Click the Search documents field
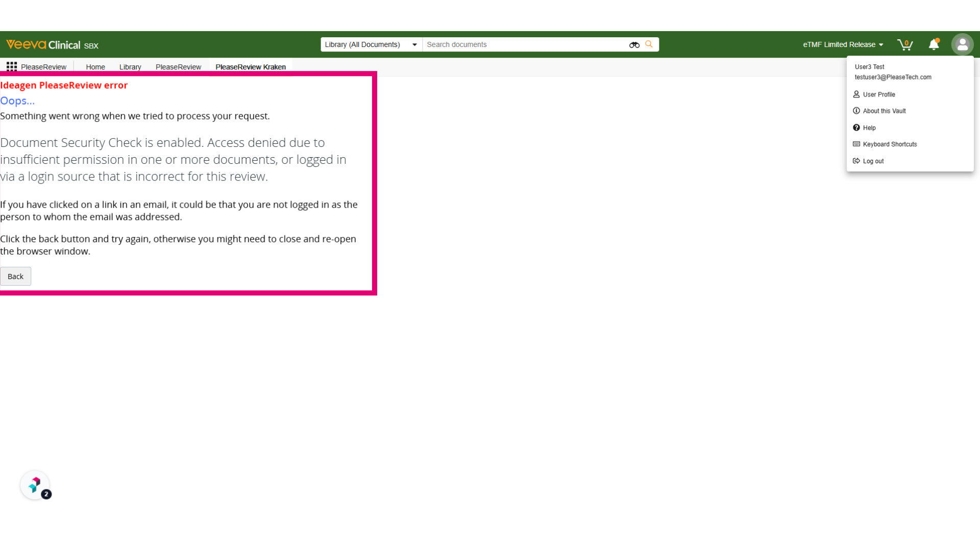 click(526, 44)
